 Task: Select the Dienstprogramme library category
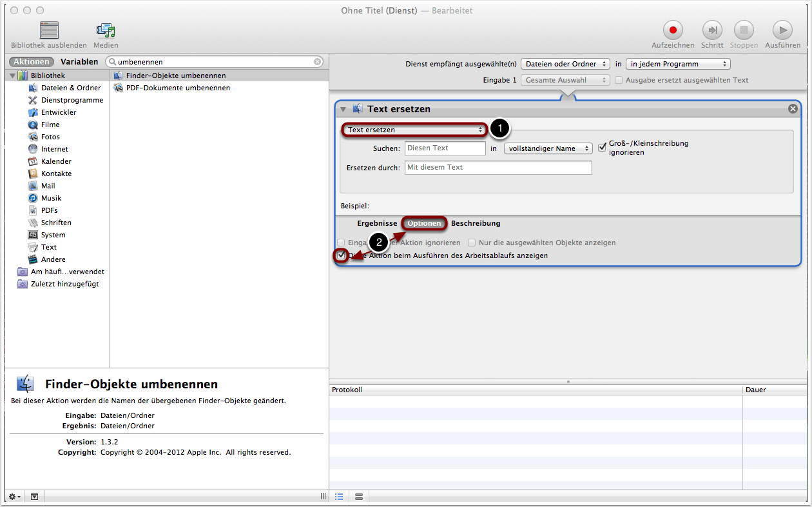(x=72, y=100)
